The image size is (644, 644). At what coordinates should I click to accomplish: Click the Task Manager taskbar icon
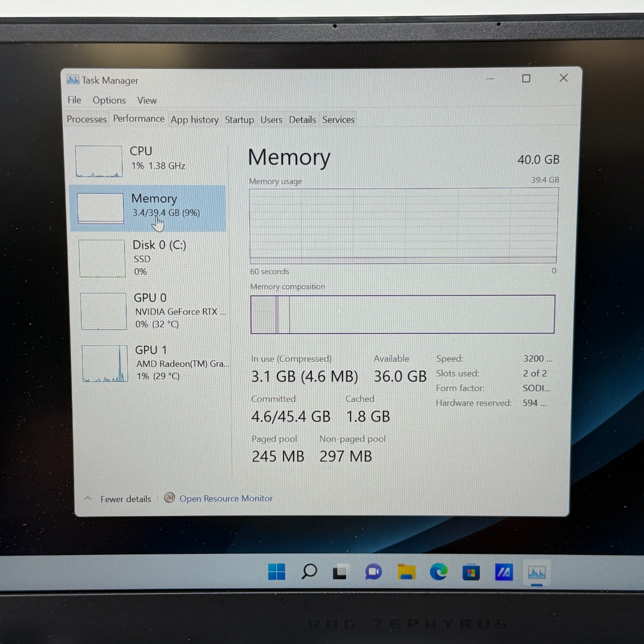pos(536,573)
